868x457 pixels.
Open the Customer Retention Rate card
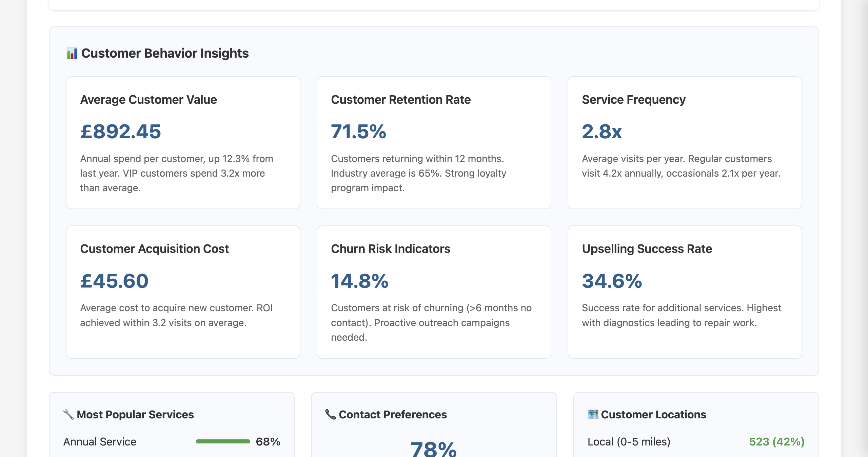(x=434, y=142)
